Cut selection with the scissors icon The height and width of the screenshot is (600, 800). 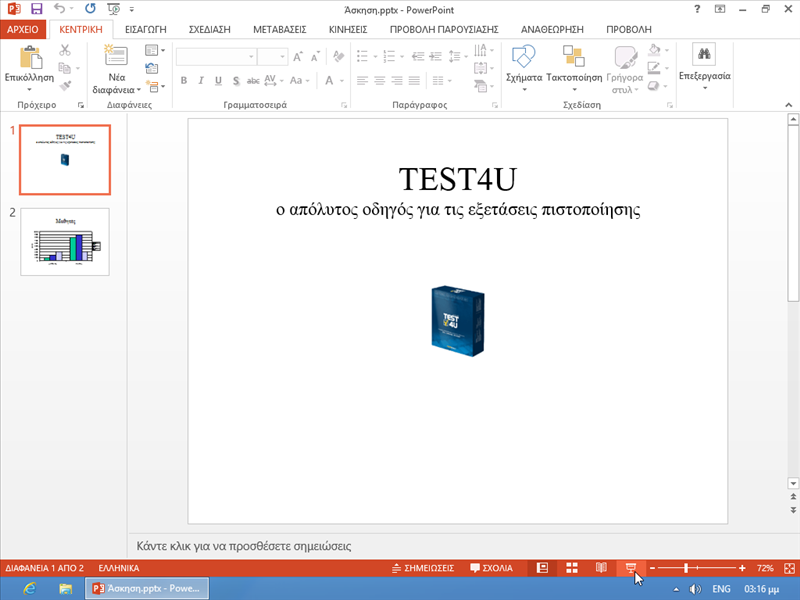click(x=65, y=50)
